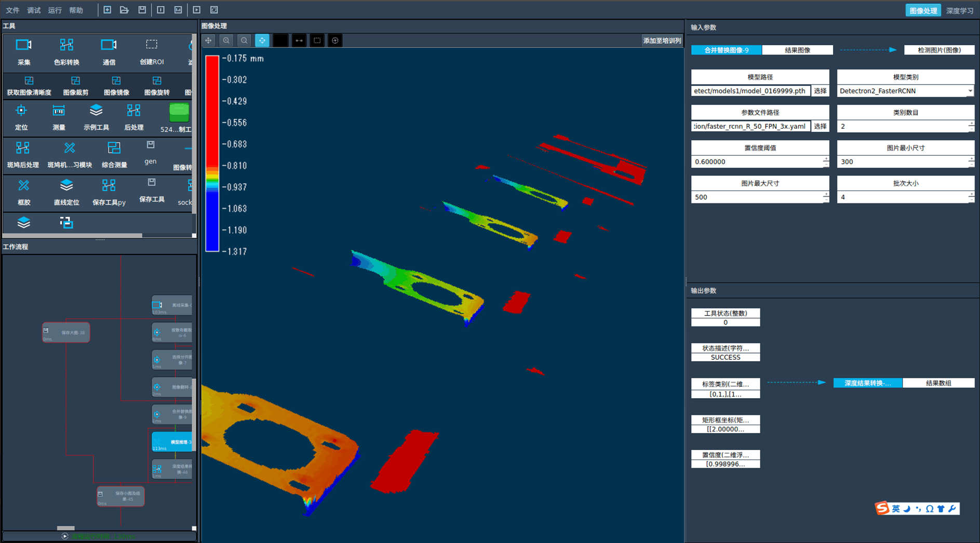The width and height of the screenshot is (980, 543).
Task: Open the 运行 menu
Action: click(x=55, y=10)
